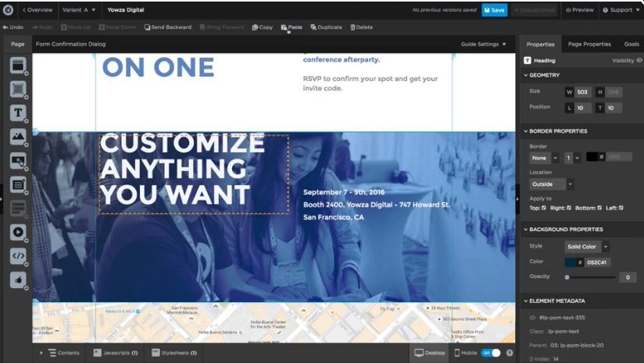Open the Support menu
Screen dimensions: 644x363
click(621, 10)
